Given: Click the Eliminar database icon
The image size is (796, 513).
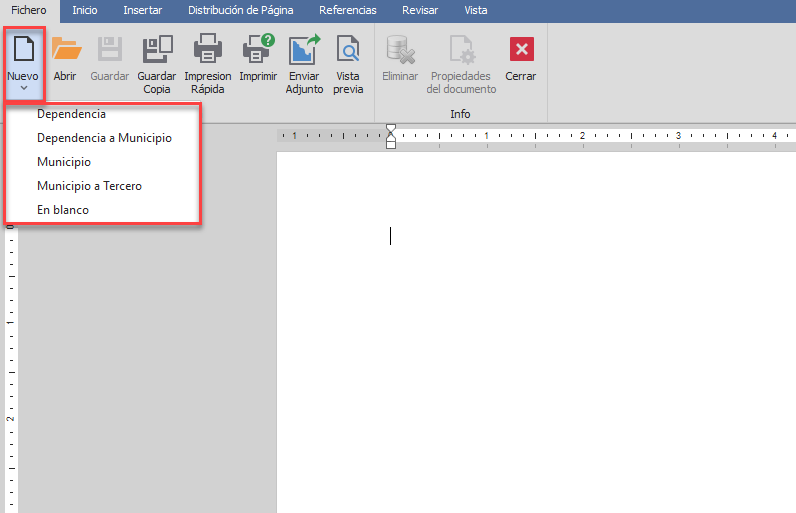Looking at the screenshot, I should point(401,49).
